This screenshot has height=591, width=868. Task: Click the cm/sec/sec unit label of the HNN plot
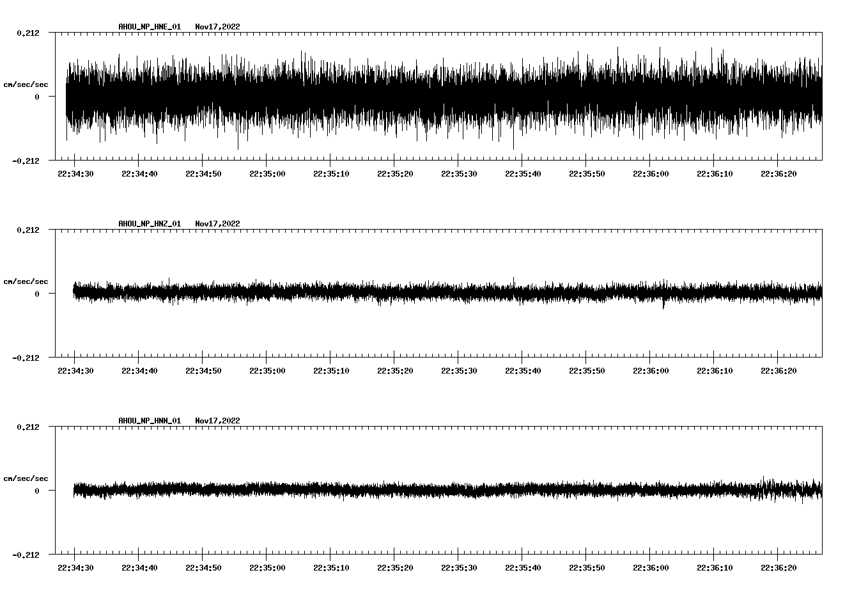pyautogui.click(x=26, y=478)
